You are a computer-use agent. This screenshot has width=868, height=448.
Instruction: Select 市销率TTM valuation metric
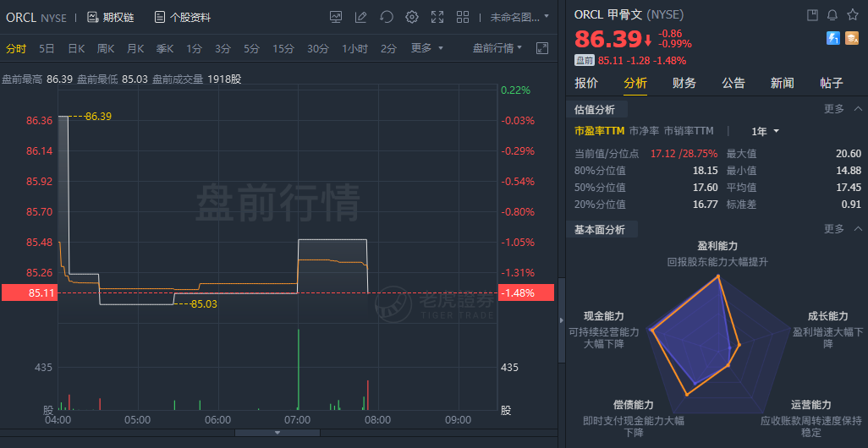[689, 131]
